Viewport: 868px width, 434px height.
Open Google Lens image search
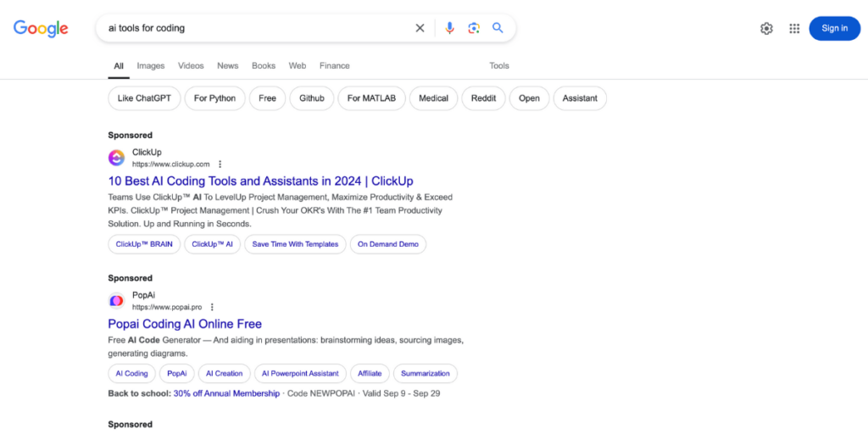coord(474,28)
